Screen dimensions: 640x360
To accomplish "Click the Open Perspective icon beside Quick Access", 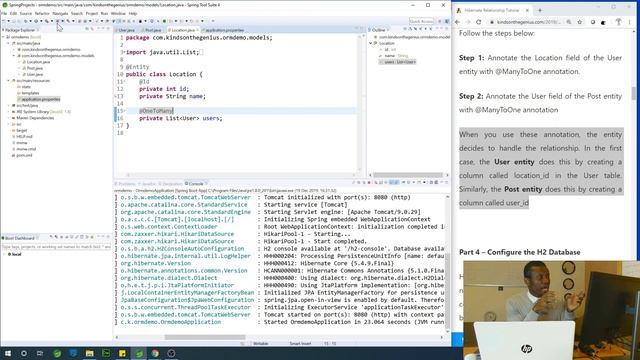I will click(x=440, y=21).
